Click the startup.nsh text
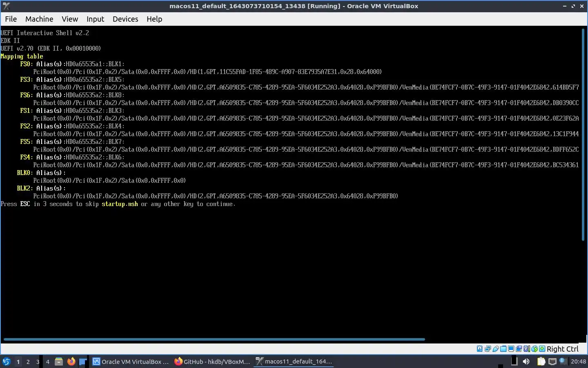This screenshot has height=368, width=588. [120, 204]
